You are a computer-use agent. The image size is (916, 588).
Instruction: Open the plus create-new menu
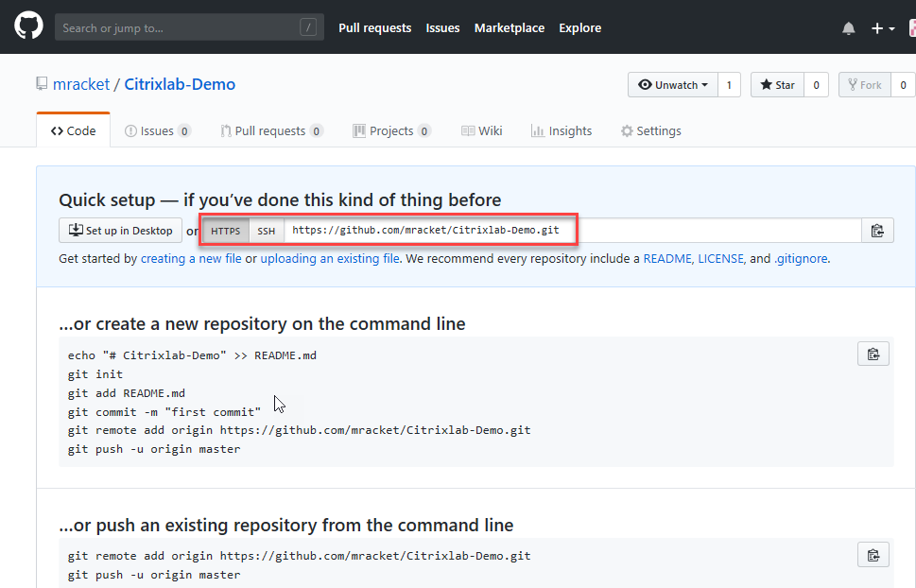click(x=882, y=28)
